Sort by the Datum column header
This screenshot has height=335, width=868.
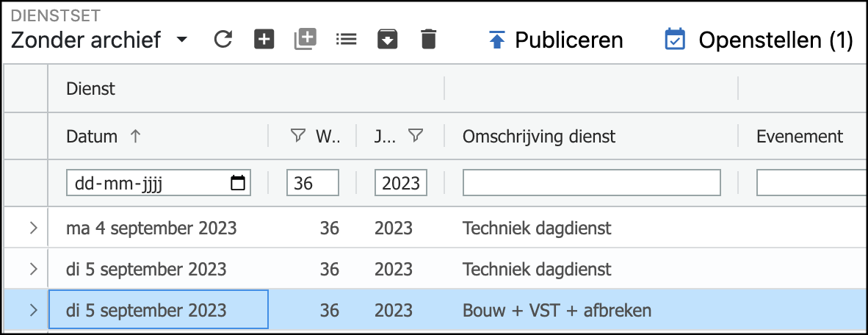tap(93, 136)
